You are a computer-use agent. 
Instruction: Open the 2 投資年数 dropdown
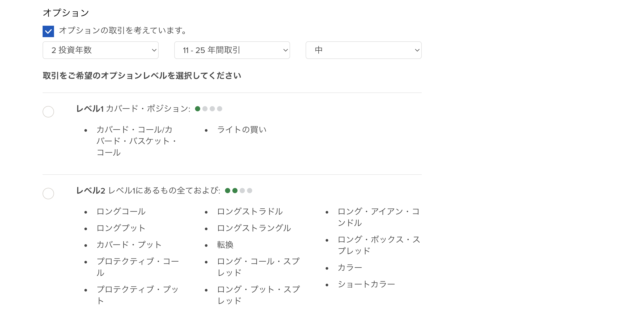[100, 50]
